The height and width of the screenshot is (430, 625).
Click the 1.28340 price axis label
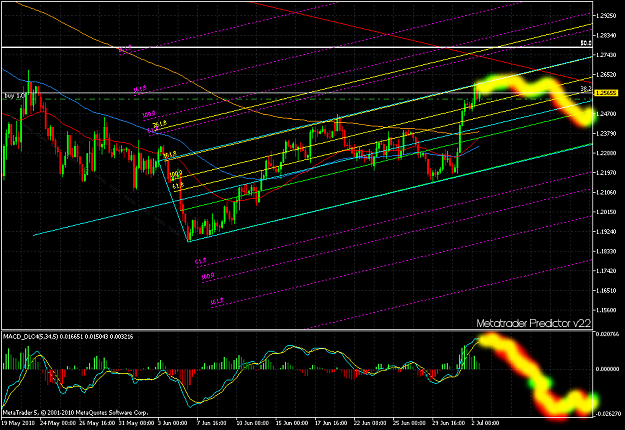coord(606,35)
